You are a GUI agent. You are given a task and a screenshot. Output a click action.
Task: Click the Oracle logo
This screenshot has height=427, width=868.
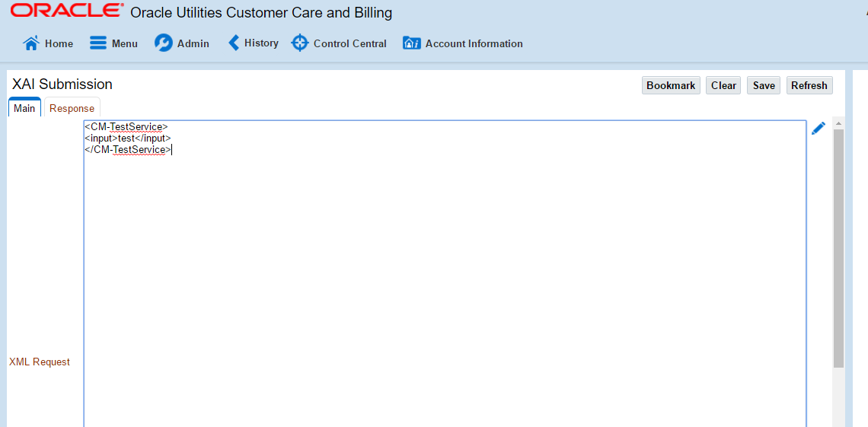pyautogui.click(x=67, y=11)
